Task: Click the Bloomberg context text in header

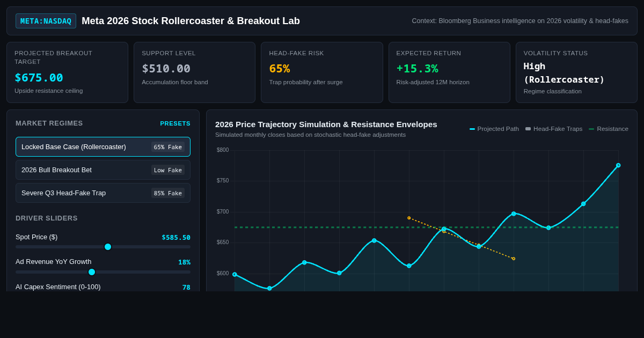Action: point(520,21)
